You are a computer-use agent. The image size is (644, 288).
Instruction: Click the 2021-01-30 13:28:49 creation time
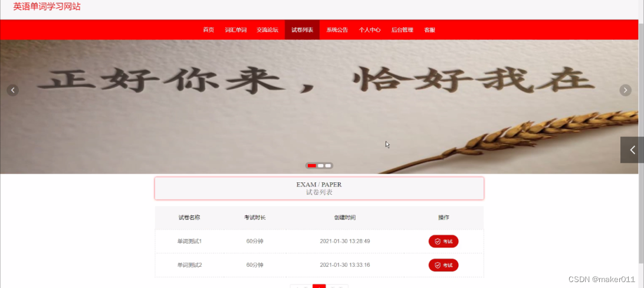pyautogui.click(x=344, y=241)
